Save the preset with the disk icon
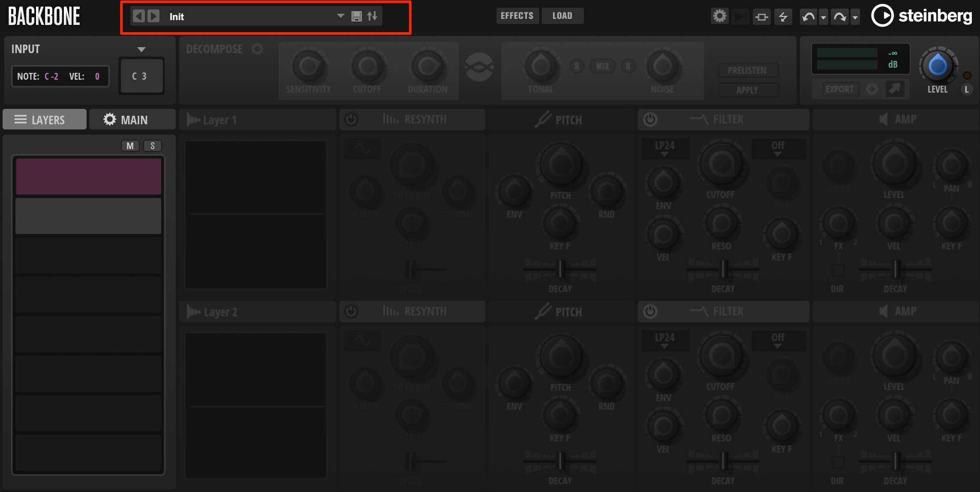Image resolution: width=980 pixels, height=492 pixels. 356,16
